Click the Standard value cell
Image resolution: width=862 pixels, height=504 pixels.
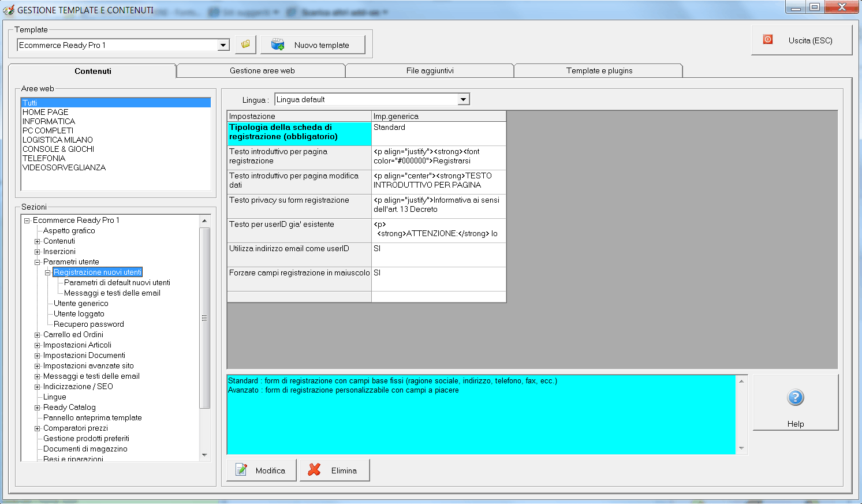[x=439, y=133]
